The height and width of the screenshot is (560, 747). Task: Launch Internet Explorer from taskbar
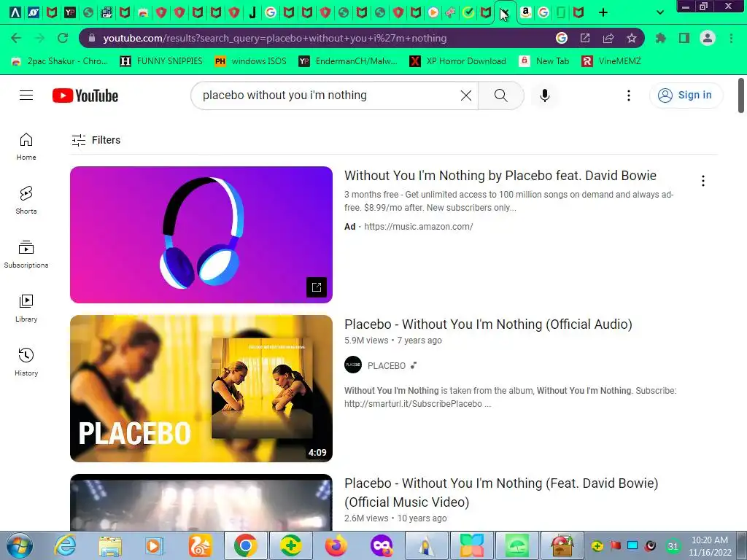pos(65,545)
